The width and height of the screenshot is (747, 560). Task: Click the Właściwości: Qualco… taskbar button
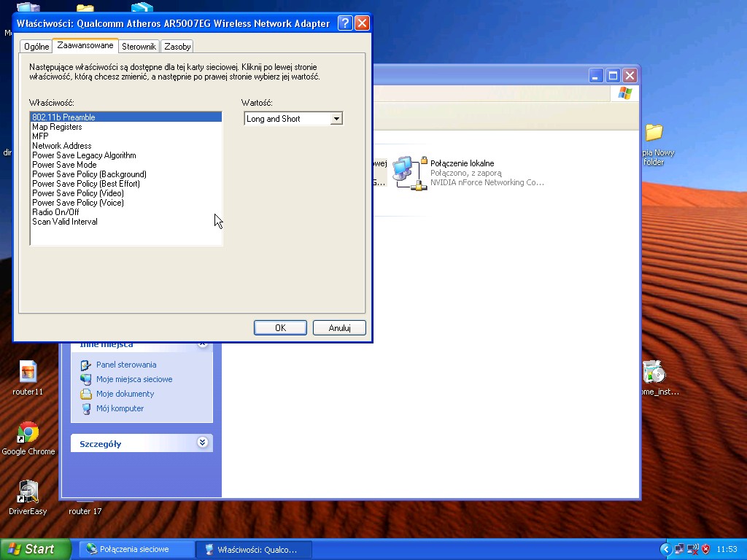click(254, 549)
